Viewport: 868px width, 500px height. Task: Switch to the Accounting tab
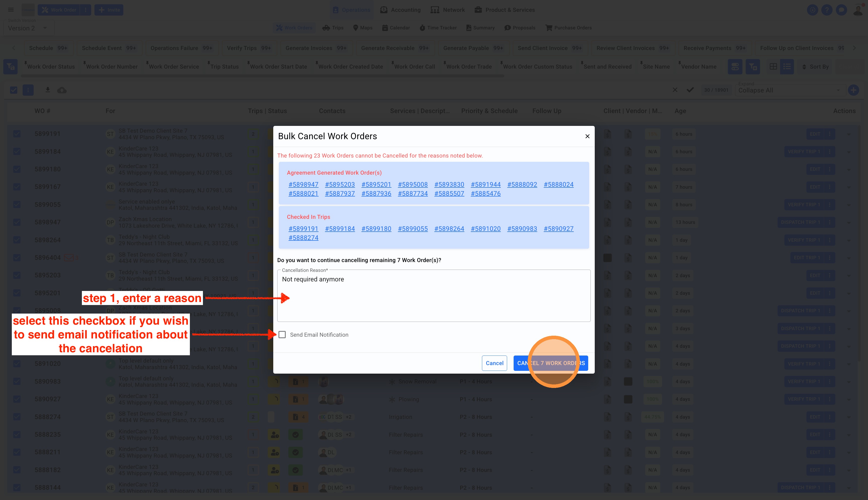coord(400,10)
